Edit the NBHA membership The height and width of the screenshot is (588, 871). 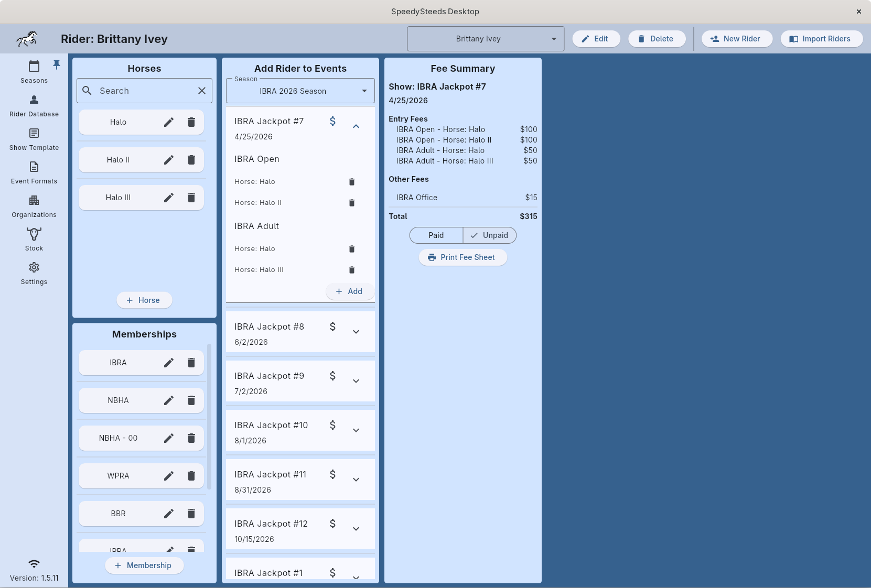point(168,400)
